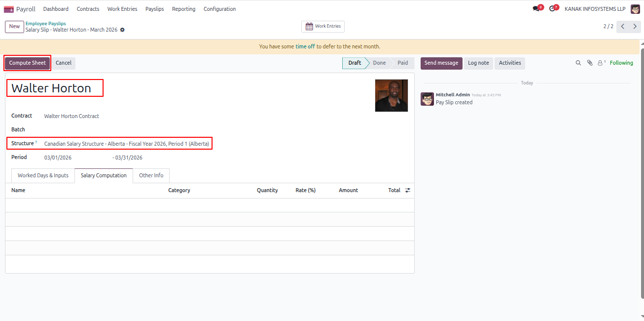Select the Draft status stage
The width and height of the screenshot is (644, 321).
(355, 63)
